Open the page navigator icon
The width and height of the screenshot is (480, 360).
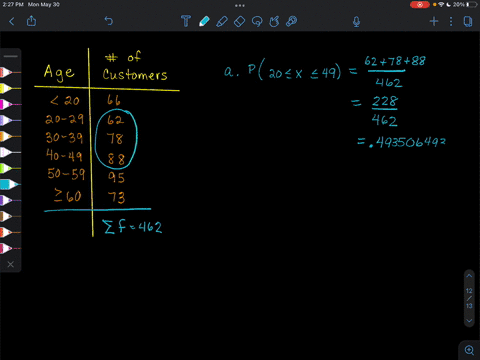point(468,21)
